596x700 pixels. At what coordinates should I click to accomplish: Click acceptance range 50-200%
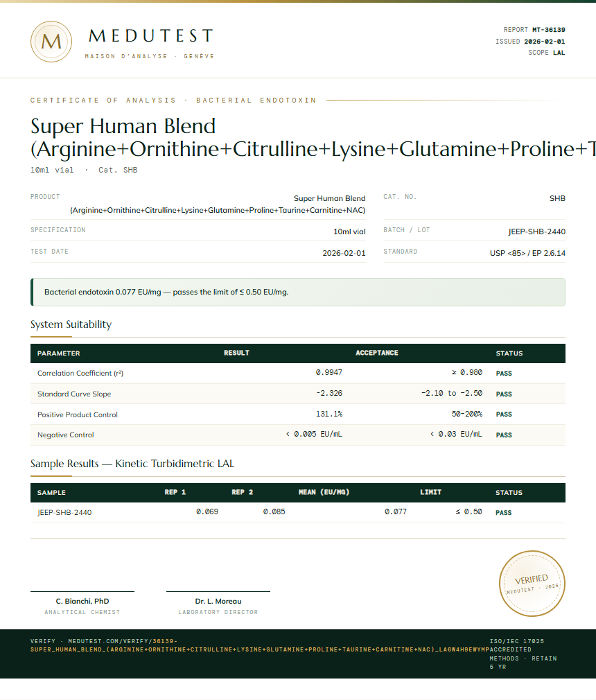[x=467, y=414]
